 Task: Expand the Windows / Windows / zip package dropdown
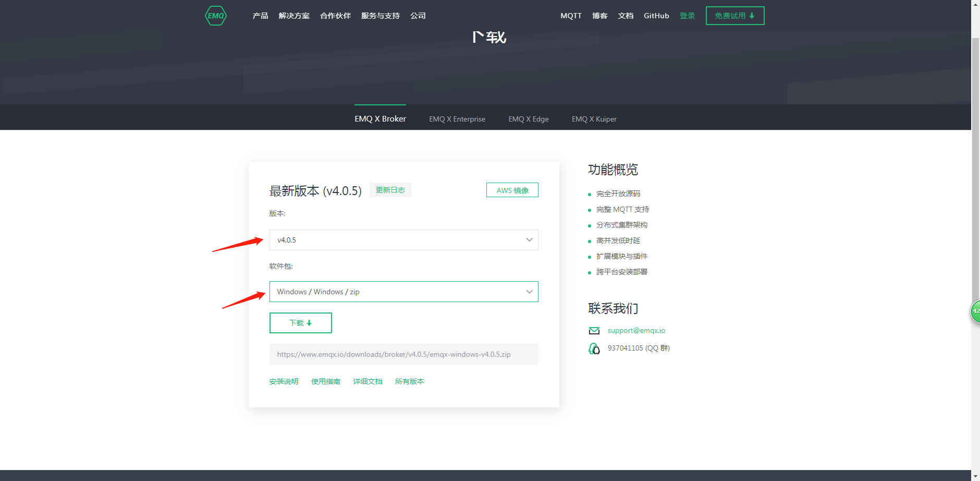coord(404,292)
